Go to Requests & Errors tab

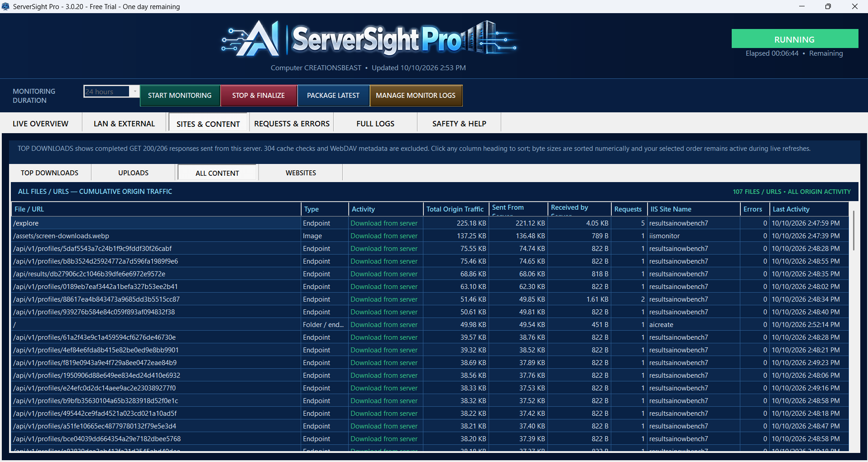(x=292, y=124)
